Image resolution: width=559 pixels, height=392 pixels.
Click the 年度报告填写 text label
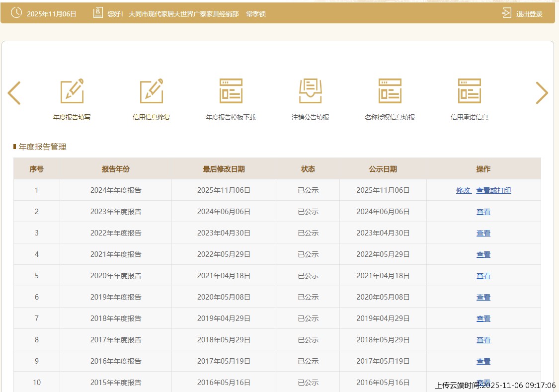coord(72,118)
